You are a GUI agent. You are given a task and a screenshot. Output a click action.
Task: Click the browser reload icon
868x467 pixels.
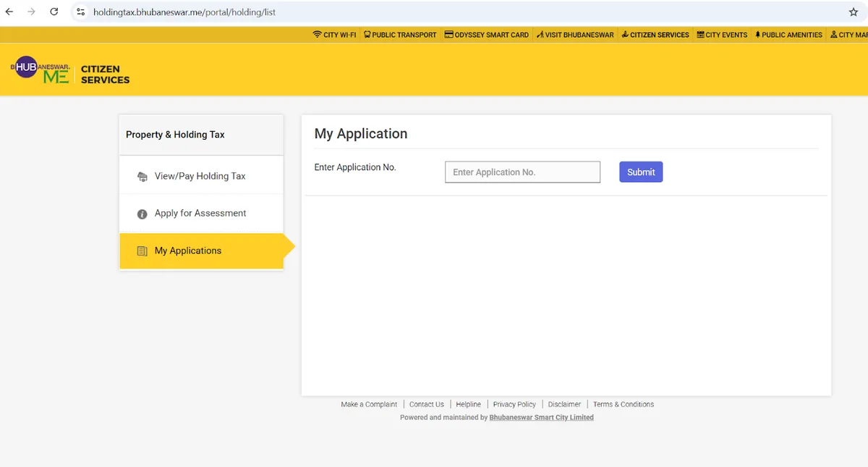tap(54, 12)
